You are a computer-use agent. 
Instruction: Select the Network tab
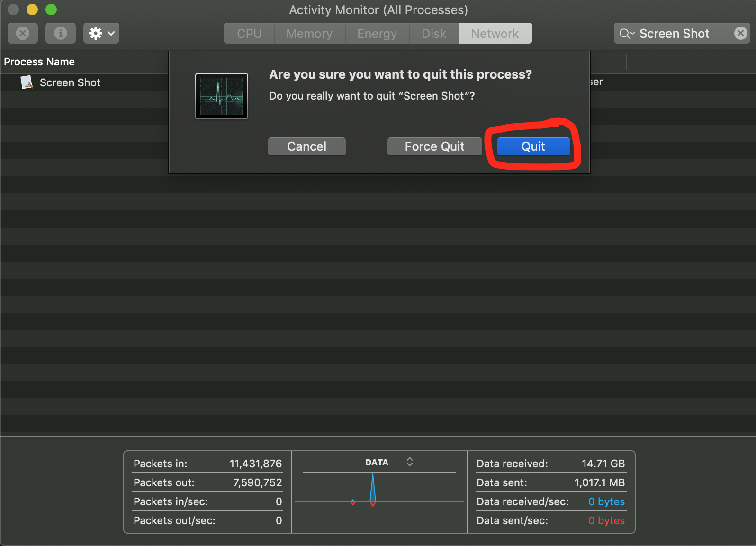pyautogui.click(x=495, y=34)
